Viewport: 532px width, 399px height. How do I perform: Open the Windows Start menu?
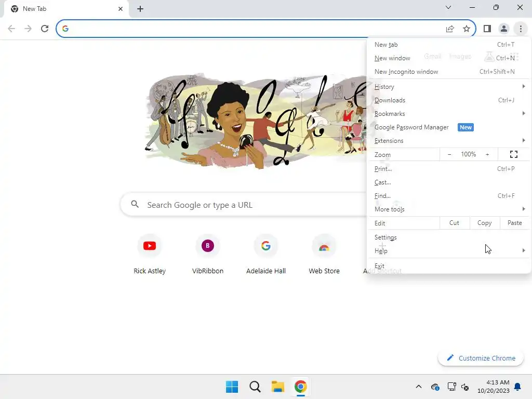click(232, 387)
